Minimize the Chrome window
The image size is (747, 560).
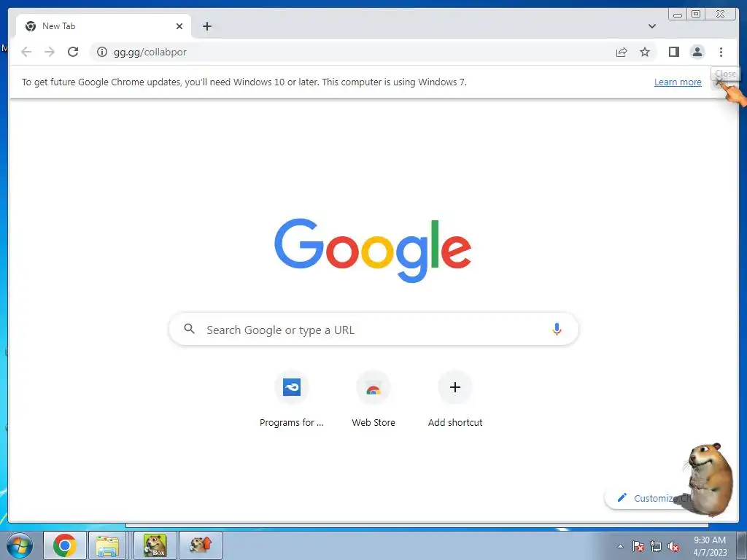coord(677,15)
